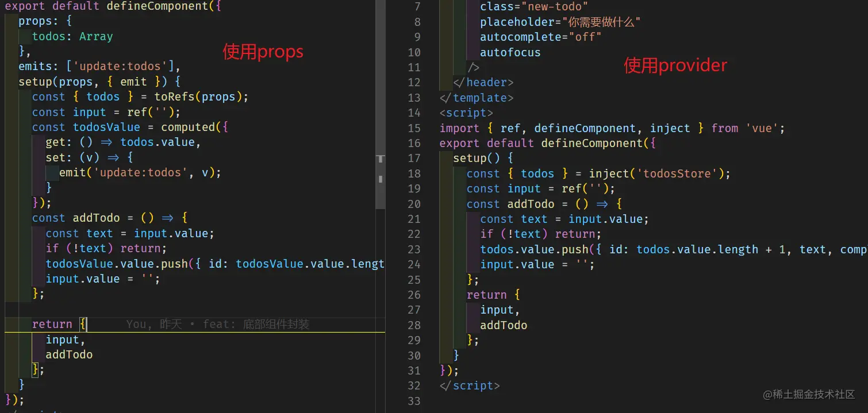Click line number 15 in the gutter
Screen dimensions: 868x413
pos(414,128)
